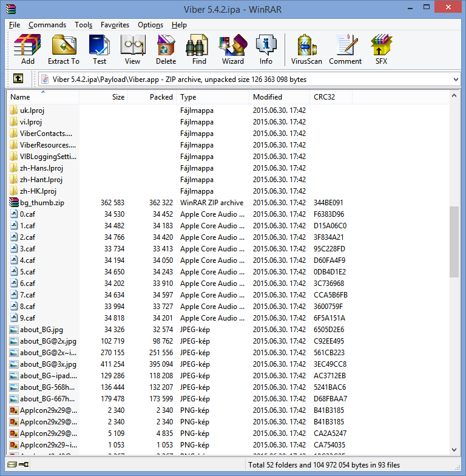The image size is (466, 476).
Task: Click the key password icon in status bar
Action: tap(24, 464)
